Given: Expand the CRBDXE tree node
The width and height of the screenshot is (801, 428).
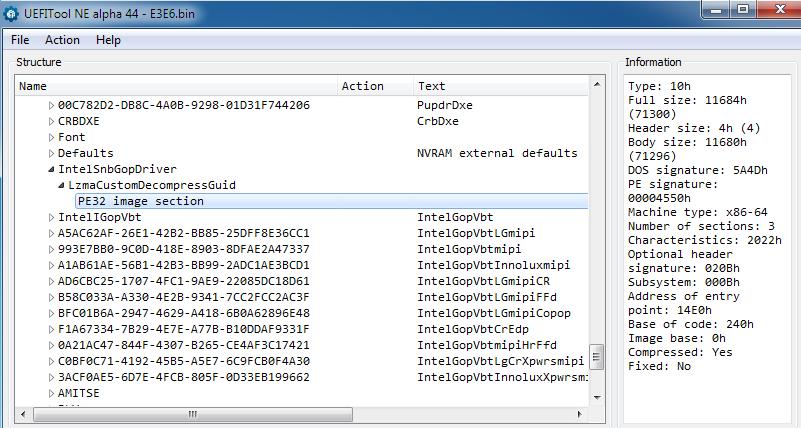Looking at the screenshot, I should point(51,121).
